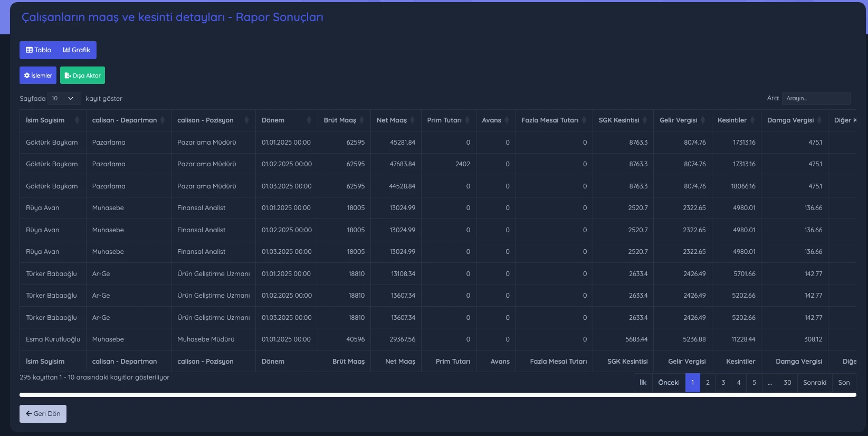868x436 pixels.
Task: Switch to the Grafik view tab
Action: (77, 50)
